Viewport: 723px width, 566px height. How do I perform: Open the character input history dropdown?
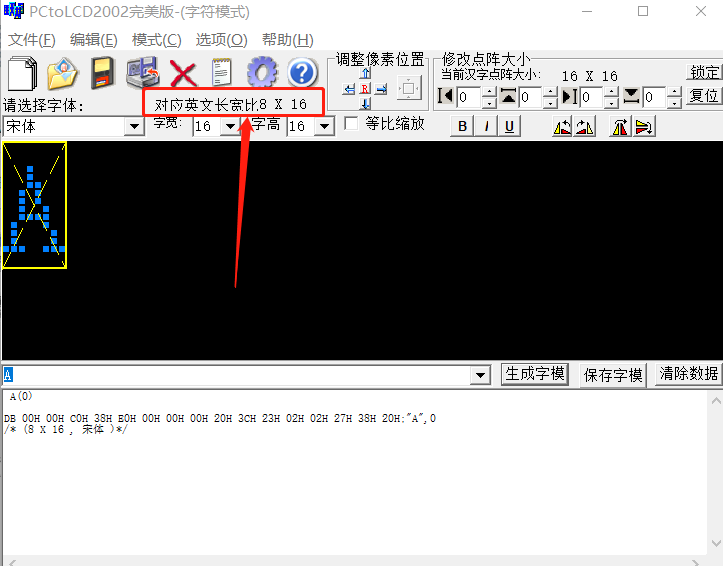[480, 375]
